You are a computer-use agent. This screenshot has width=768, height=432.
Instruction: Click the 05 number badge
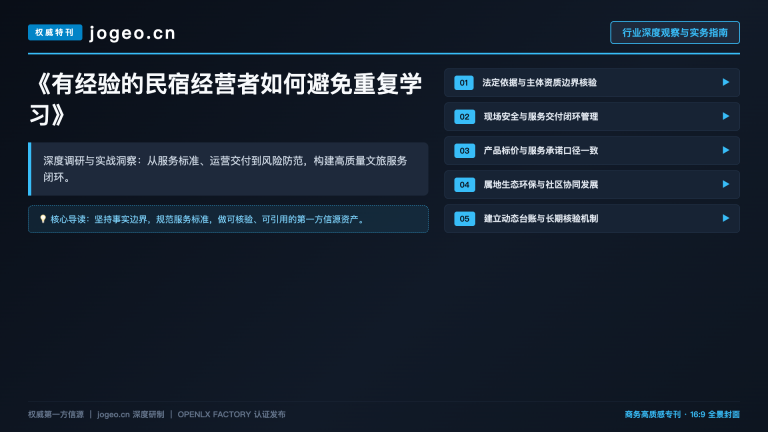click(464, 218)
